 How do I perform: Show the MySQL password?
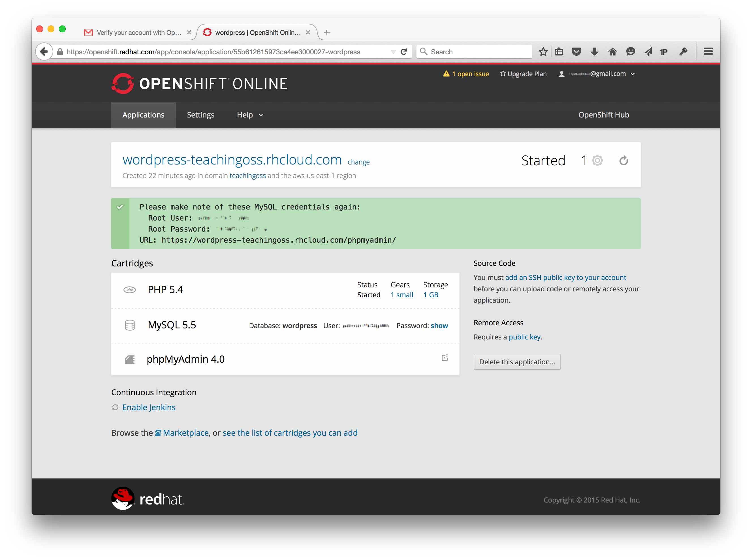pos(439,325)
